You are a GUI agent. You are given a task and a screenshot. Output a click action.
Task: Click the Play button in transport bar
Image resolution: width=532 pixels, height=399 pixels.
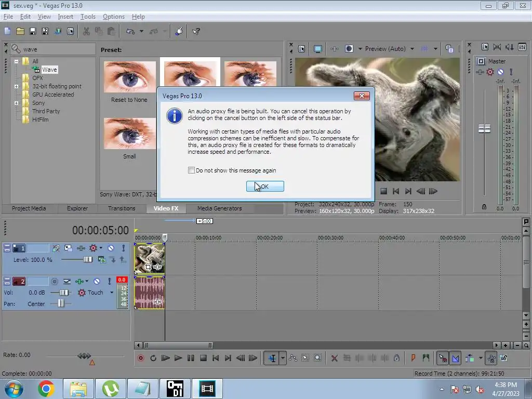tap(178, 358)
